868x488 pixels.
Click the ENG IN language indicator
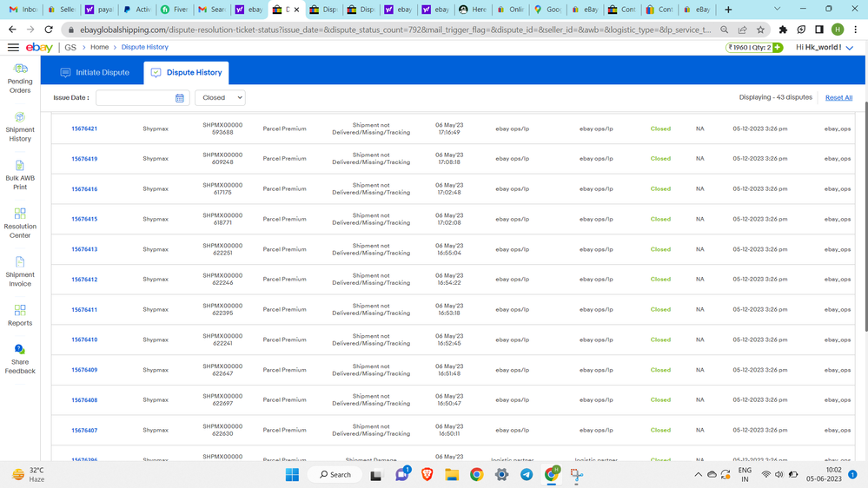[745, 475]
